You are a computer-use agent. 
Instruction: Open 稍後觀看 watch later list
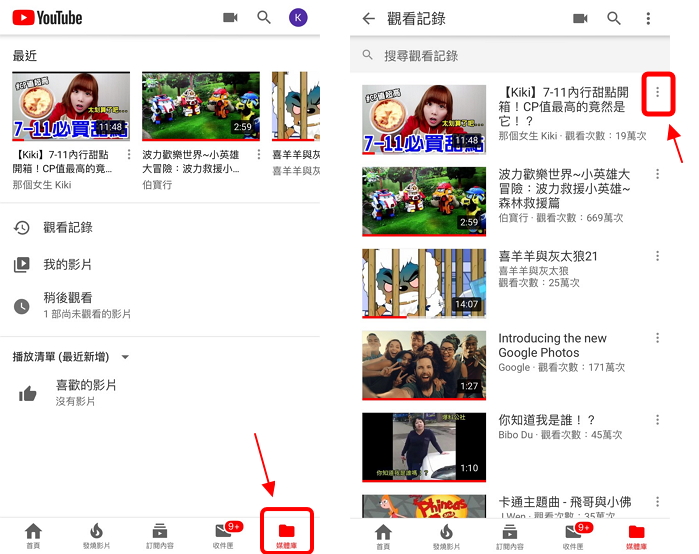click(x=160, y=305)
